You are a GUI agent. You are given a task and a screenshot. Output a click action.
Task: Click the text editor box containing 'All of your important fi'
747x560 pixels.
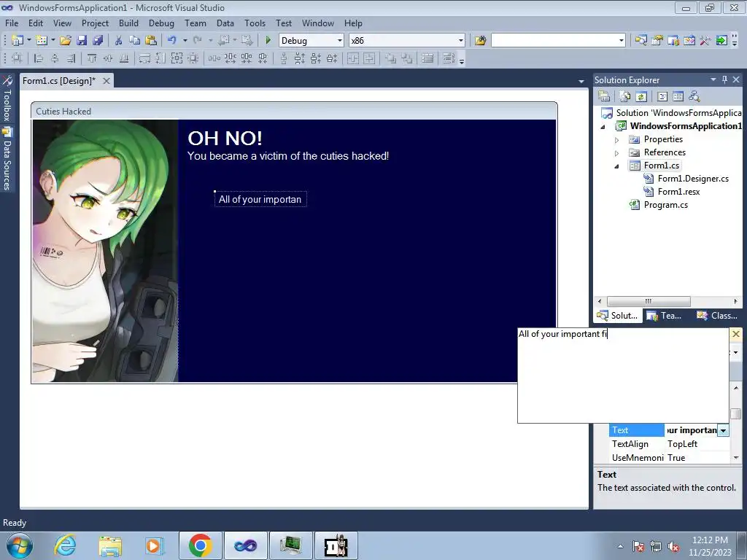[x=623, y=376]
